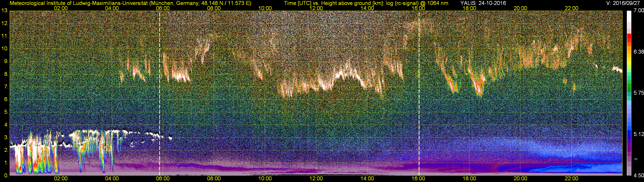Click the 7.00 value on the color scale

(x=638, y=11)
